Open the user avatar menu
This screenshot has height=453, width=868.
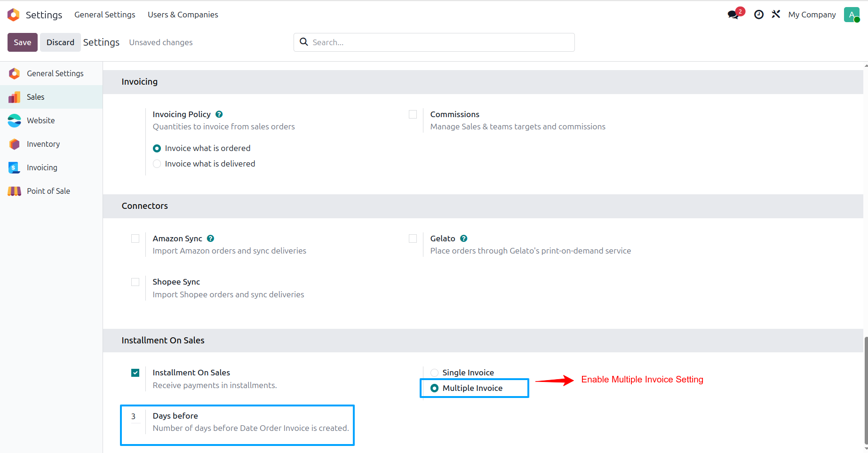[x=852, y=15]
